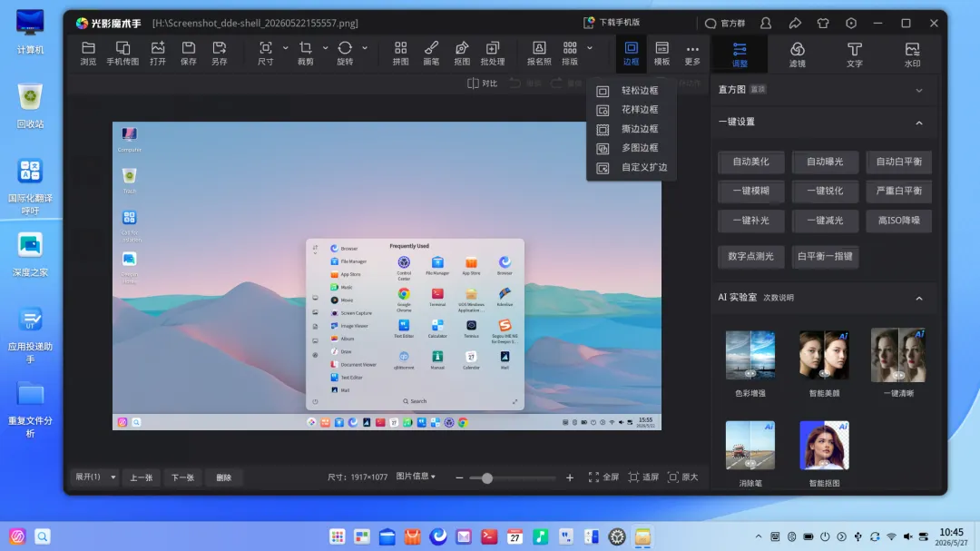Screen dimensions: 980x551
Task: Collapse the AI 实验室 section
Action: (x=918, y=299)
